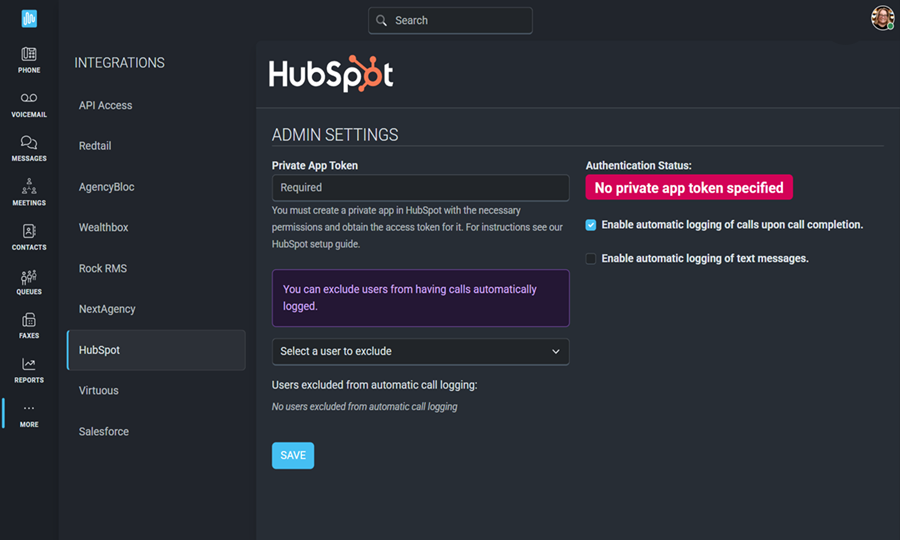
Task: Click the More ellipsis icon
Action: coord(29,409)
